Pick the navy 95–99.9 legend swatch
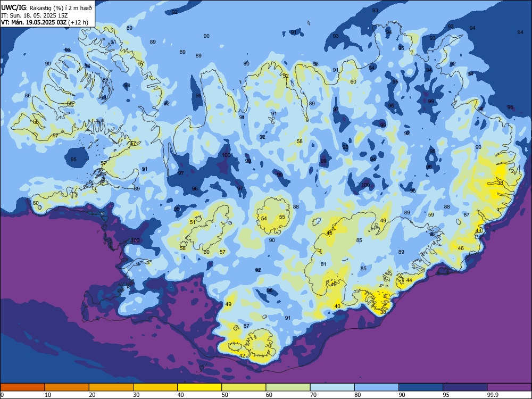Image resolution: width=532 pixels, height=399 pixels. tap(465, 387)
